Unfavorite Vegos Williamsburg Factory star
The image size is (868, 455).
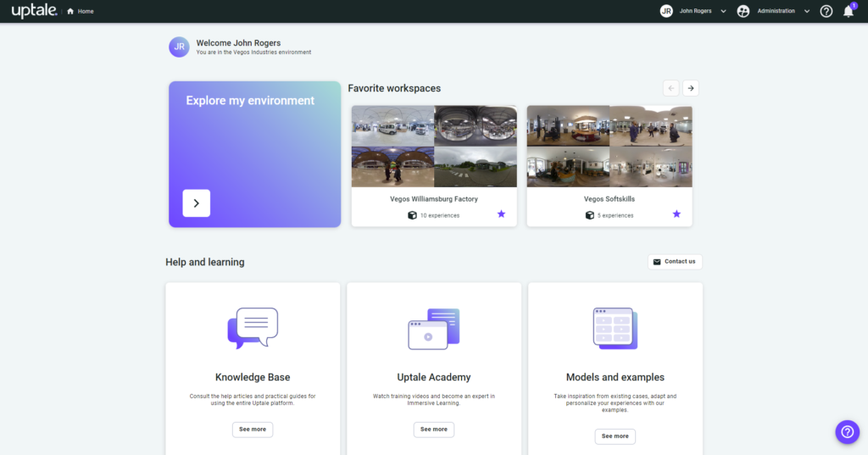click(x=501, y=214)
